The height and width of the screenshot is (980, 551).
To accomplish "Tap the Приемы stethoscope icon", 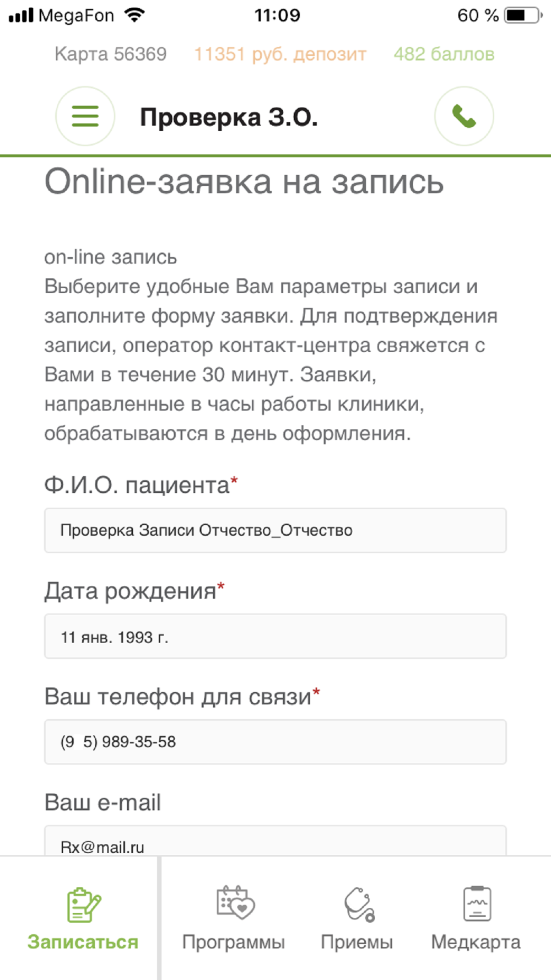I will click(x=359, y=904).
